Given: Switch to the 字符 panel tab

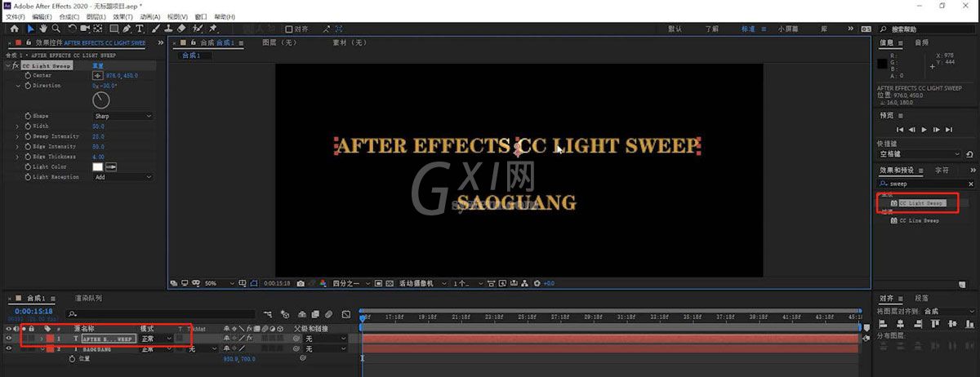Looking at the screenshot, I should (x=942, y=171).
